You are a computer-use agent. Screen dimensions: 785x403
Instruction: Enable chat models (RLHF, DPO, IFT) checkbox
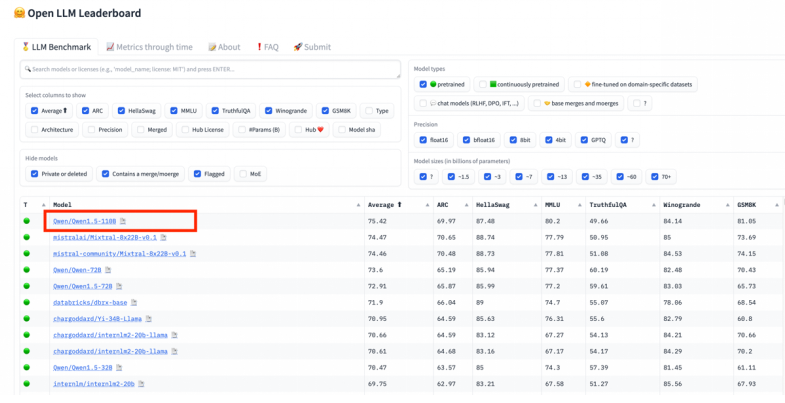pos(423,104)
